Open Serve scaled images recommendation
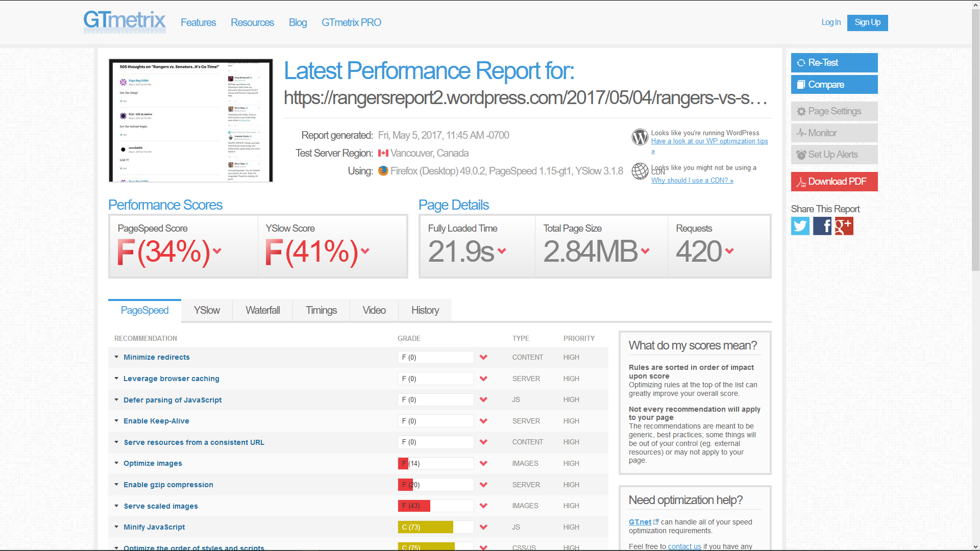Image resolution: width=980 pixels, height=551 pixels. click(161, 506)
